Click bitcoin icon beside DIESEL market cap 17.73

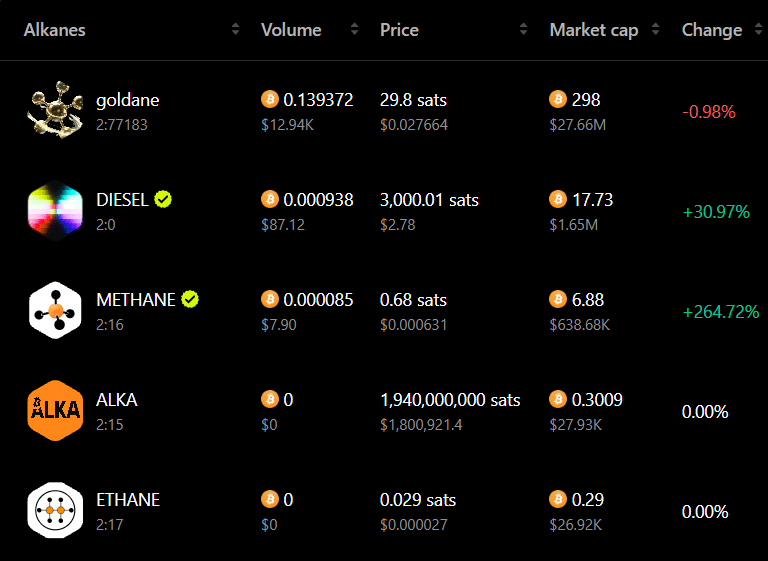pyautogui.click(x=558, y=199)
